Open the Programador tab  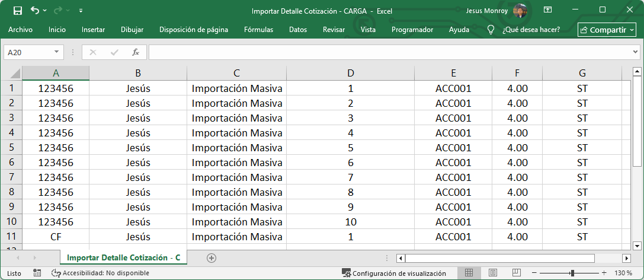click(412, 30)
